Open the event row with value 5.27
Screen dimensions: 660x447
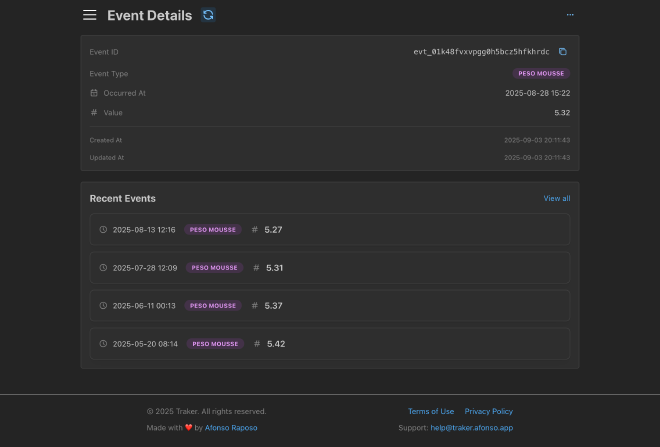click(330, 229)
